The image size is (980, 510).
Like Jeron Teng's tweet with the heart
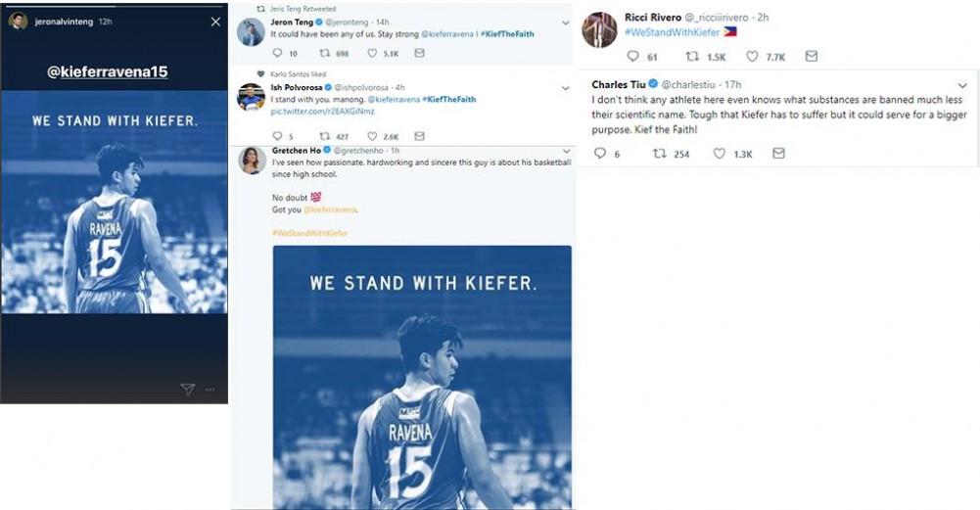click(373, 53)
